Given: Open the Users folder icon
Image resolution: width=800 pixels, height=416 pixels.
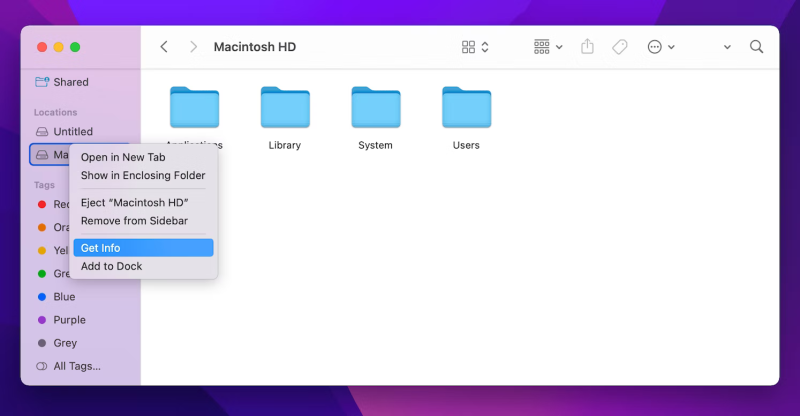Looking at the screenshot, I should [466, 108].
